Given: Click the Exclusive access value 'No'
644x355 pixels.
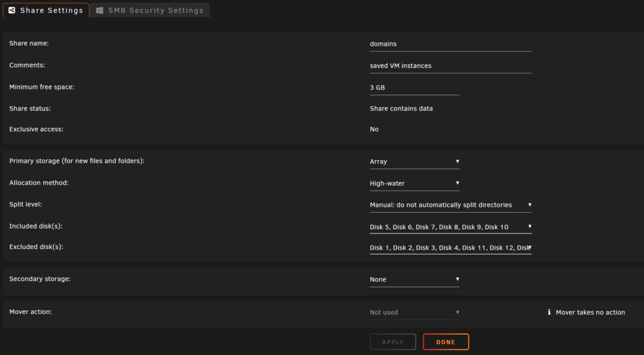Looking at the screenshot, I should point(374,129).
